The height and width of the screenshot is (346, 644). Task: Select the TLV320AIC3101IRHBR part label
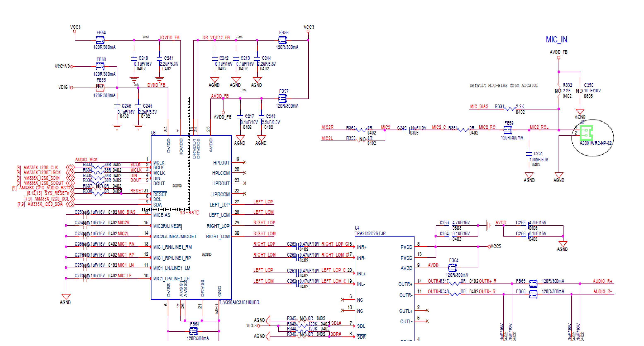pyautogui.click(x=239, y=302)
